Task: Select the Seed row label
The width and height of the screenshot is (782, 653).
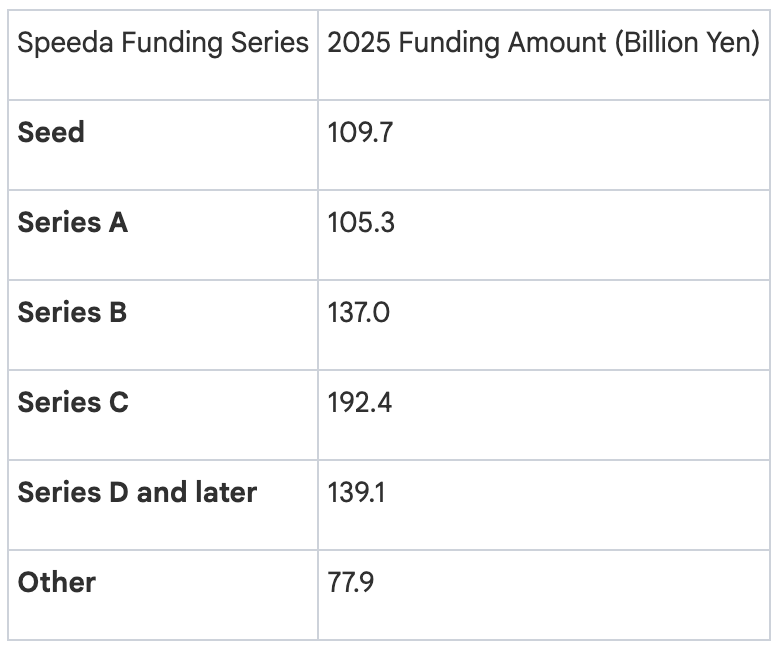Action: (51, 132)
